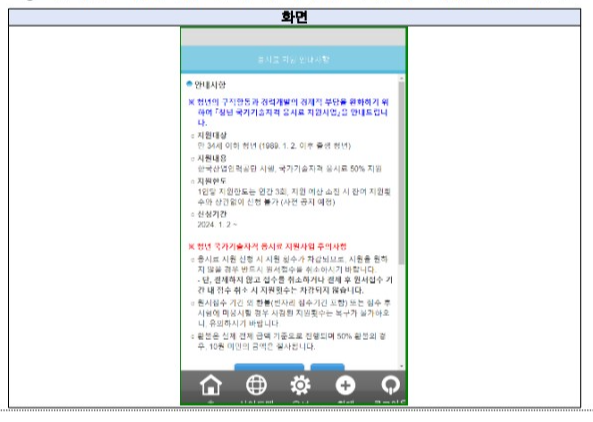Image resolution: width=593 pixels, height=422 pixels.
Task: Click the blue introductory notice paragraph
Action: [x=289, y=112]
